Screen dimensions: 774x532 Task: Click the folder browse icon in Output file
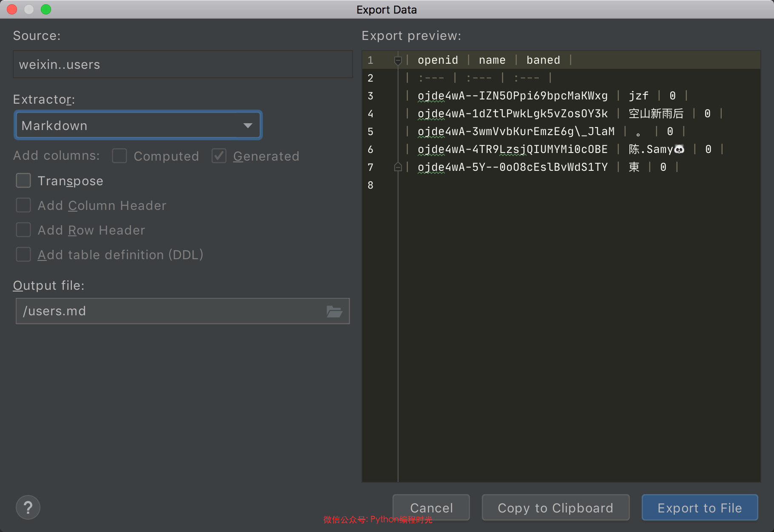tap(334, 311)
